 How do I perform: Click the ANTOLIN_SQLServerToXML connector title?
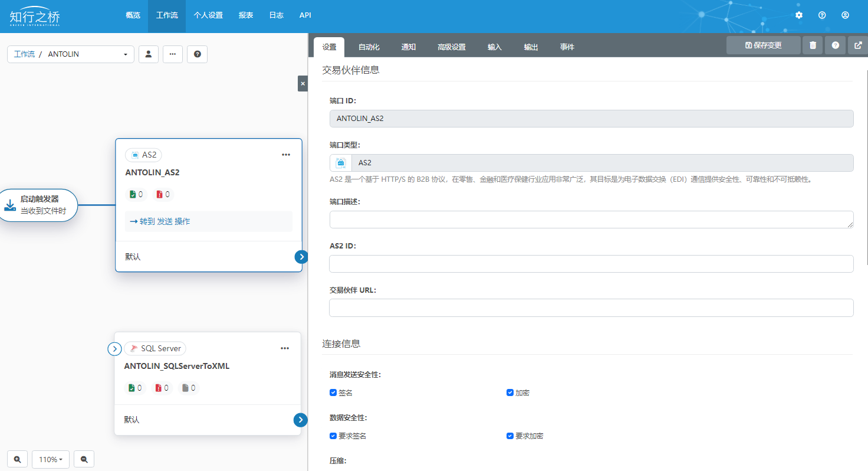tap(177, 366)
